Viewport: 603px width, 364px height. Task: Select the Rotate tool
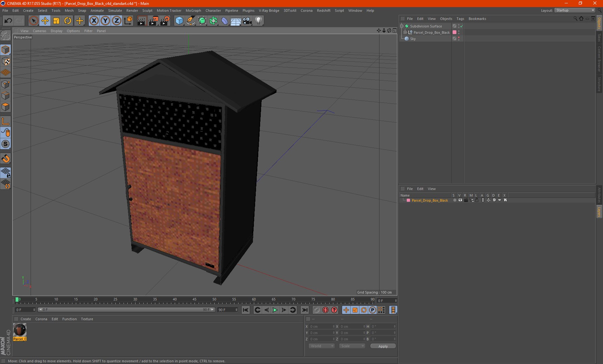(x=68, y=21)
